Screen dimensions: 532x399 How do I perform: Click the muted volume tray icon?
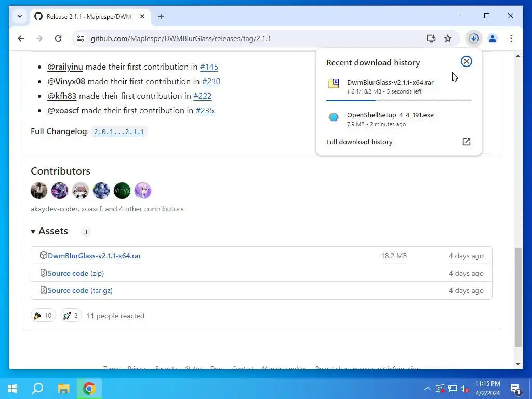(x=464, y=389)
